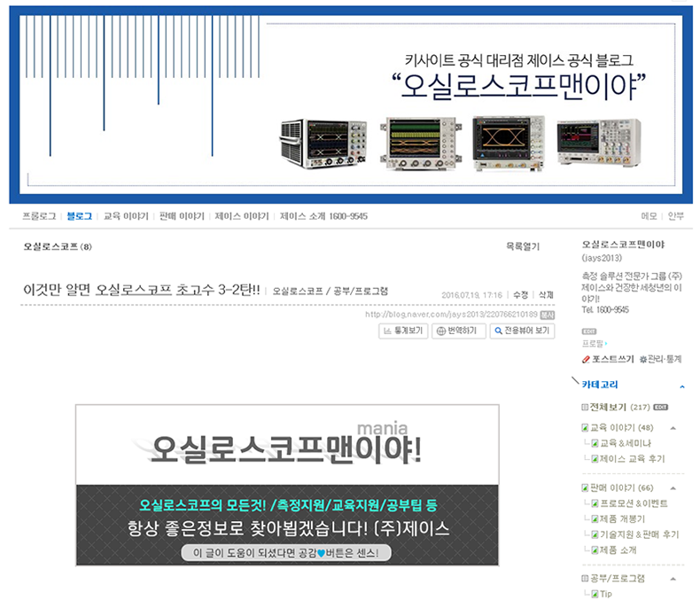Click 수정 to edit the post
Screen dimensions: 700x600
(x=520, y=295)
